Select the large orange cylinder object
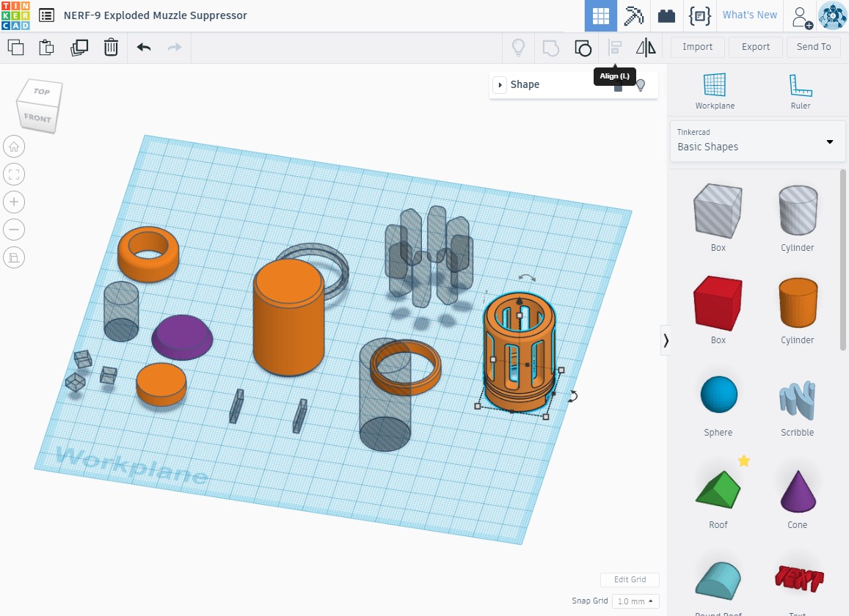 (x=288, y=318)
